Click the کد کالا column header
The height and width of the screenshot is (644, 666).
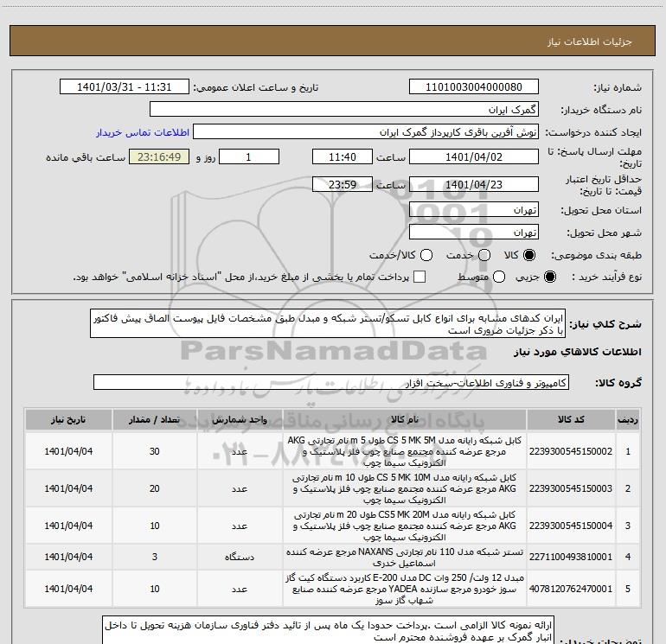571,419
